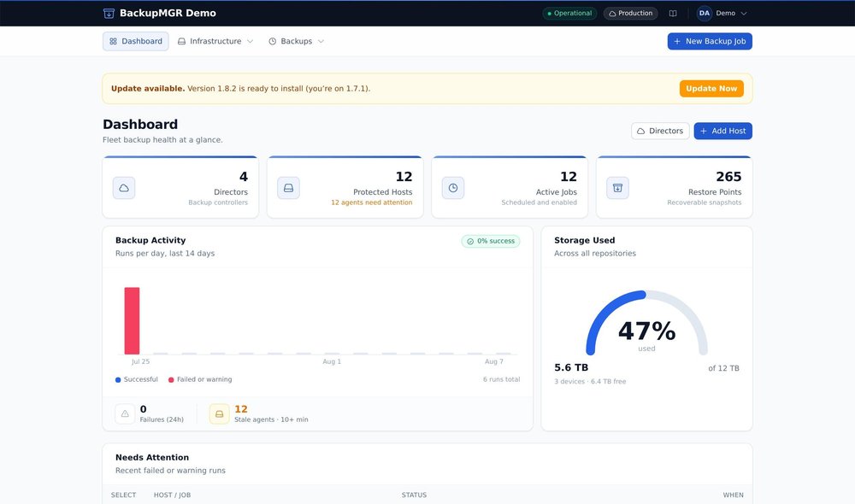Click the Directors card cloud icon
The image size is (855, 504).
124,188
